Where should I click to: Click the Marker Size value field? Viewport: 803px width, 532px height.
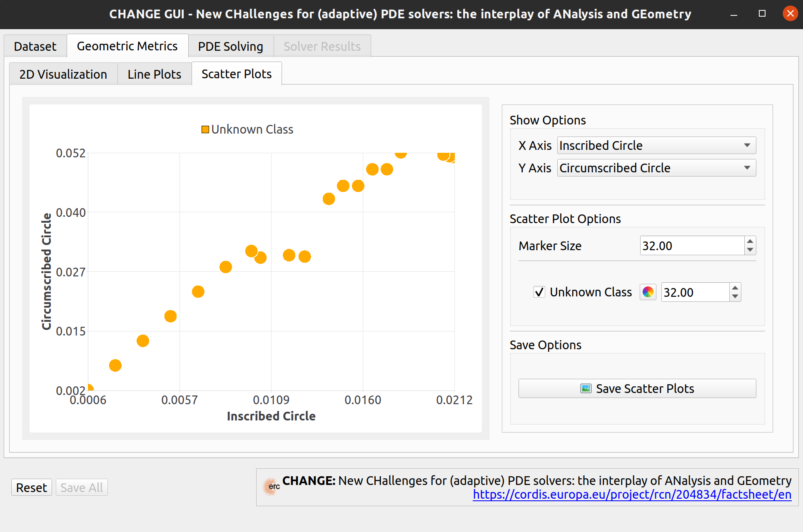[x=691, y=246]
